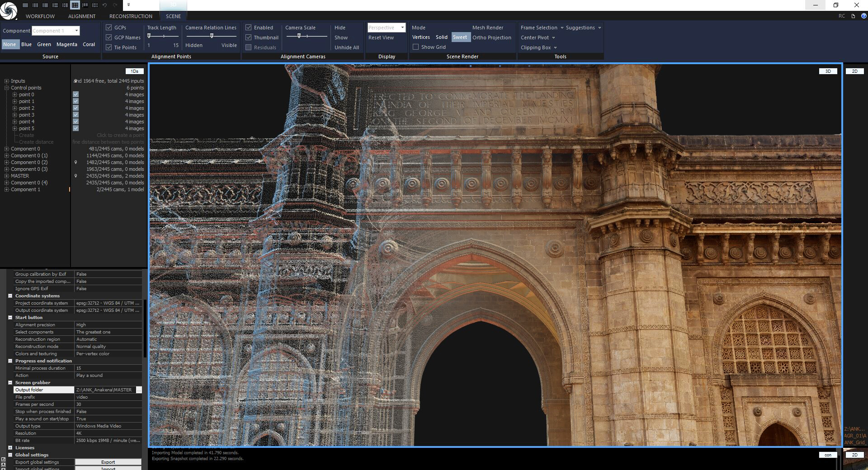Image resolution: width=868 pixels, height=470 pixels.
Task: Select the narrow-left two-pane layout icon
Action: pos(45,5)
